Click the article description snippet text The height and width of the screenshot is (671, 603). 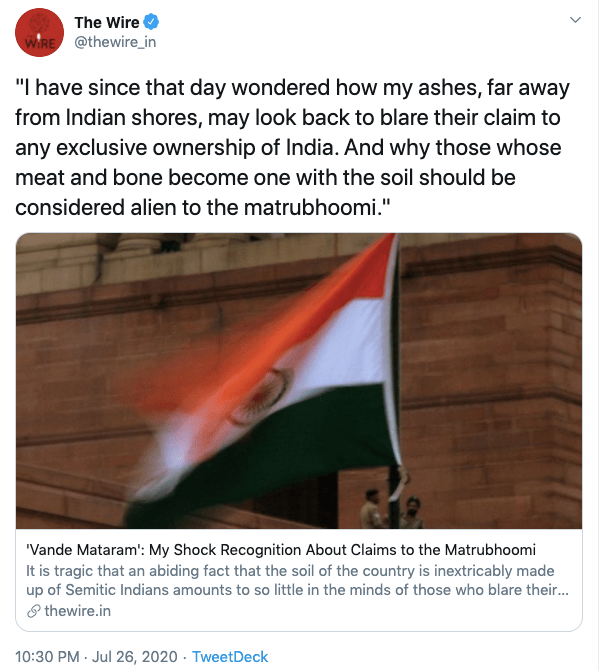(x=299, y=580)
